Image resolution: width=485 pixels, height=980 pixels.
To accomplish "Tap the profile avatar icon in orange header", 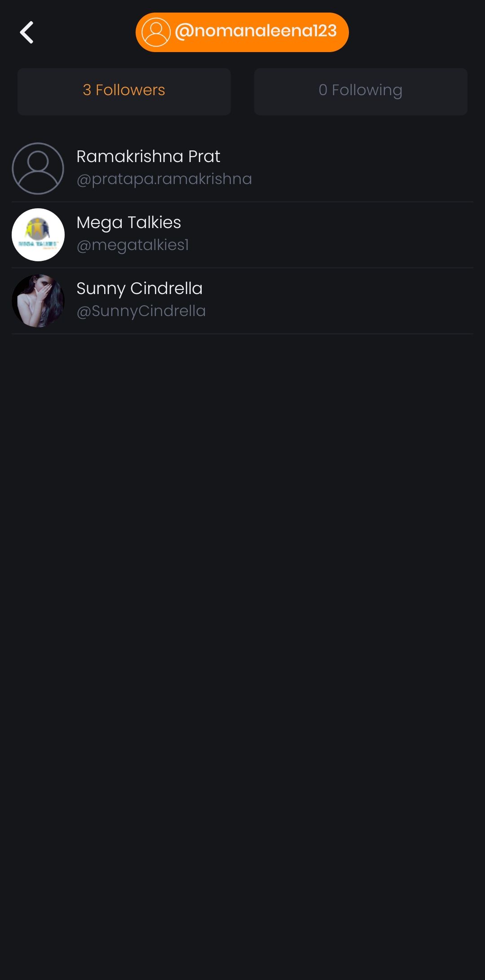I will [156, 32].
